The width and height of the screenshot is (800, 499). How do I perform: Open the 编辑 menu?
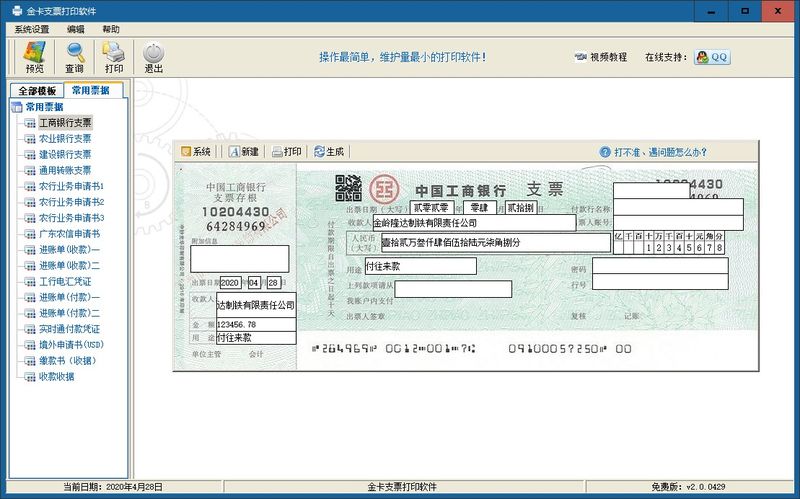click(x=76, y=29)
